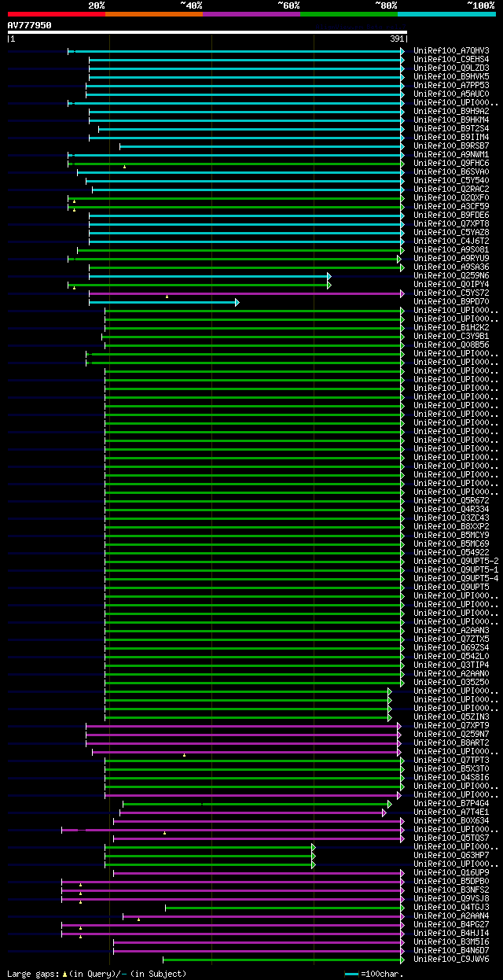Select the UniRef100_Q542L0 label
The width and height of the screenshot is (503, 980).
tap(451, 656)
